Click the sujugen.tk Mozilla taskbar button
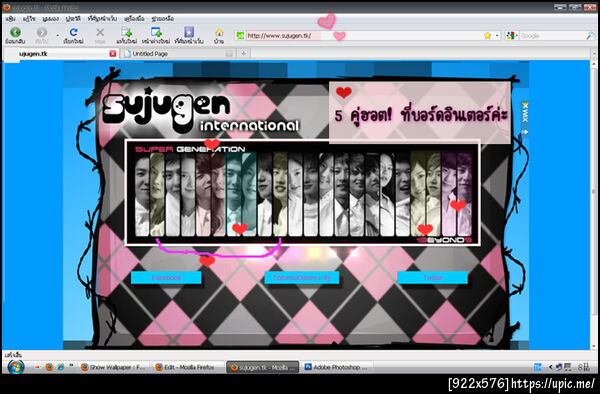 click(262, 367)
